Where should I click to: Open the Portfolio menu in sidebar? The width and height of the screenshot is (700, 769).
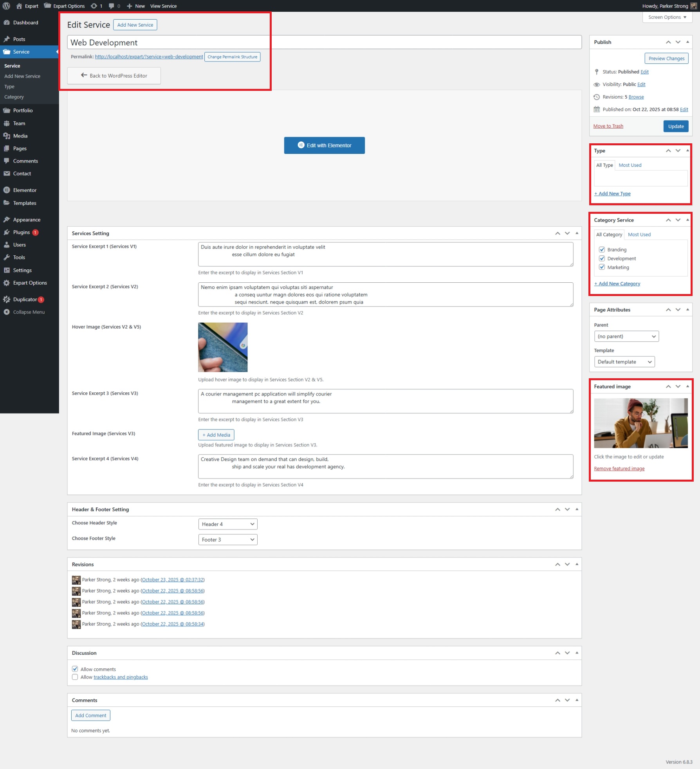point(23,110)
